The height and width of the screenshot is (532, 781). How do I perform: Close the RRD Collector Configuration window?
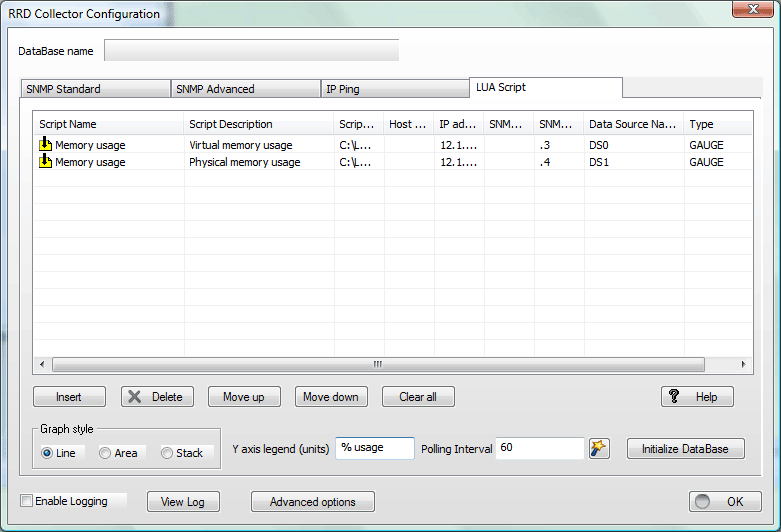(x=753, y=9)
